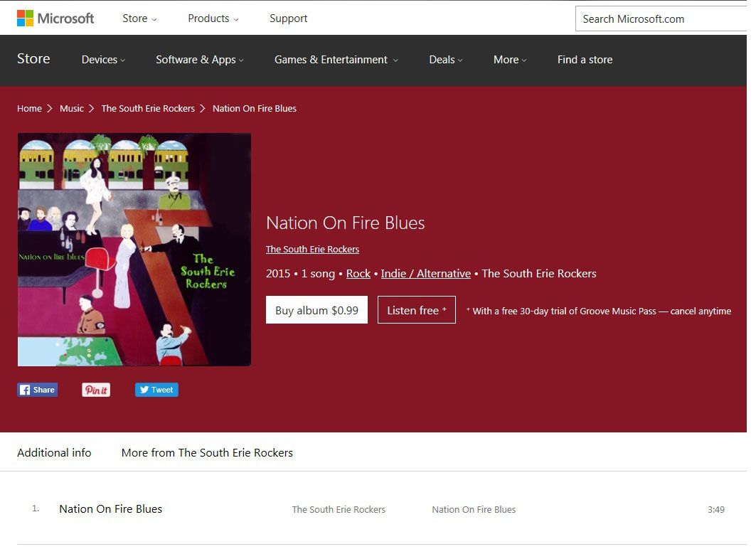Click the Listen free button

point(417,310)
